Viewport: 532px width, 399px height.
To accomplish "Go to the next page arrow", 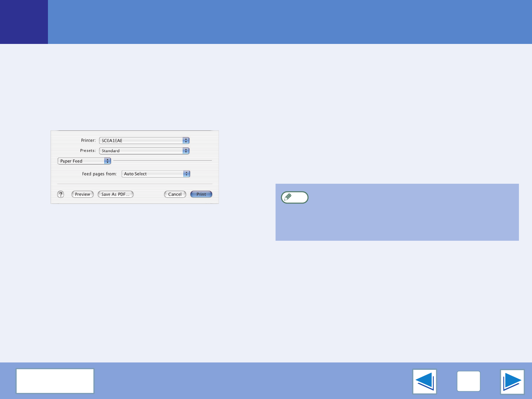I will [x=512, y=382].
